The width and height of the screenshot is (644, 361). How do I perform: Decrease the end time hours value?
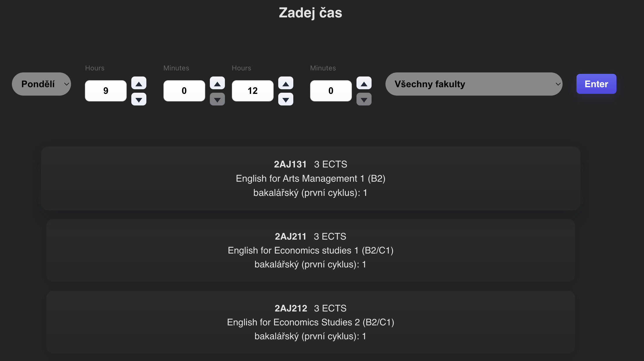click(x=285, y=99)
